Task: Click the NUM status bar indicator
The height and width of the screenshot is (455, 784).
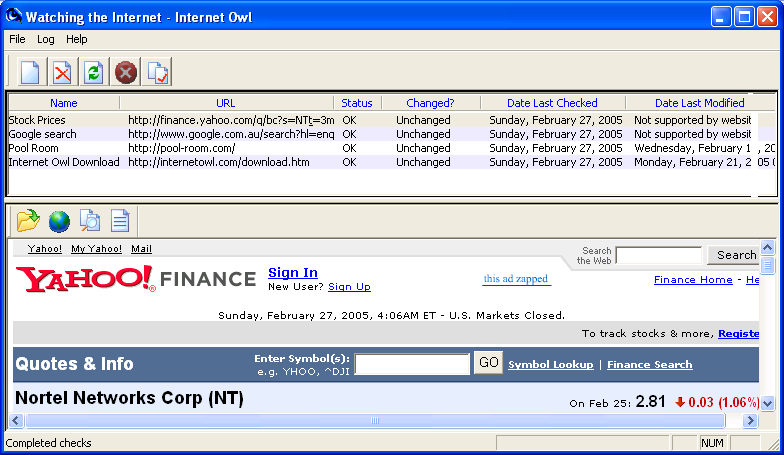Action: pos(712,443)
